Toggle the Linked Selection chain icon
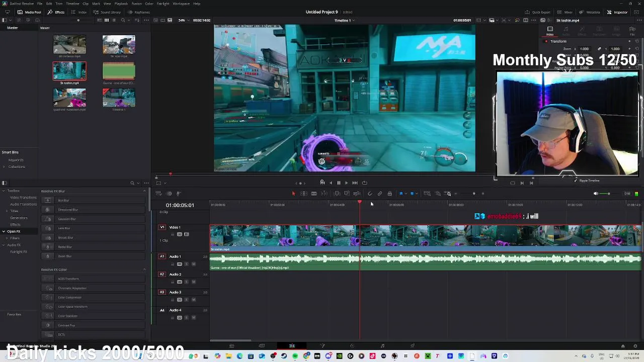 click(380, 194)
